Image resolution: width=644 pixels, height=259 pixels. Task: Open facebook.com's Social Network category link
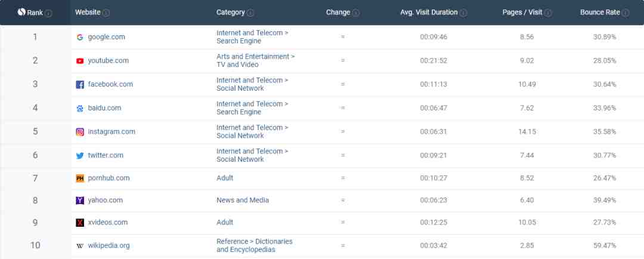point(252,84)
